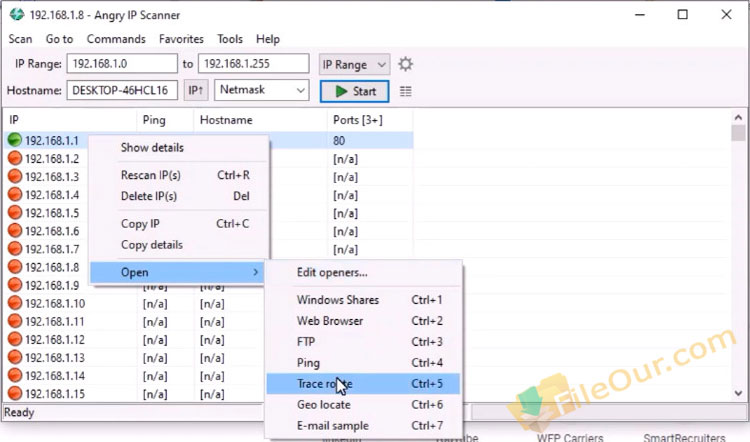Select the 192.168.1.3 row
Screen dimensions: 750x442
(52, 177)
